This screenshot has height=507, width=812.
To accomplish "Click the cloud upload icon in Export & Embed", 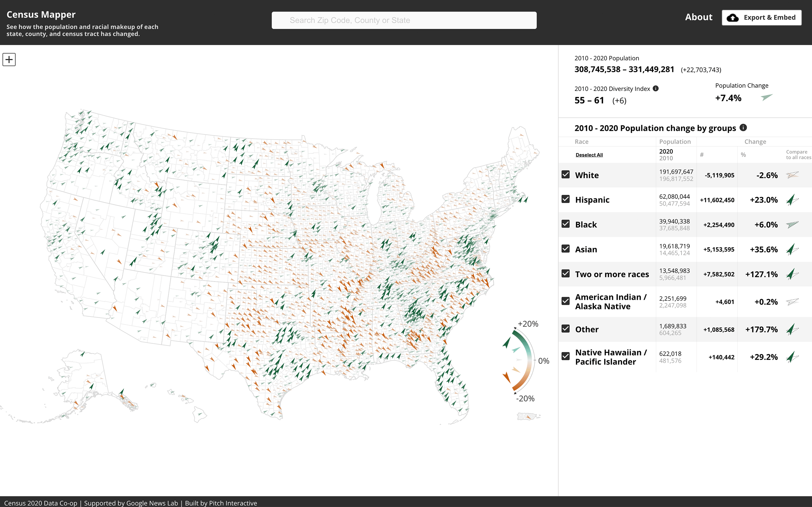I will tap(732, 18).
